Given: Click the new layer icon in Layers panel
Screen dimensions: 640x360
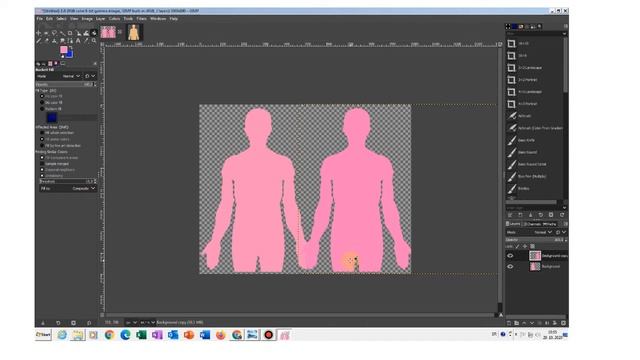Looking at the screenshot, I should tap(509, 323).
